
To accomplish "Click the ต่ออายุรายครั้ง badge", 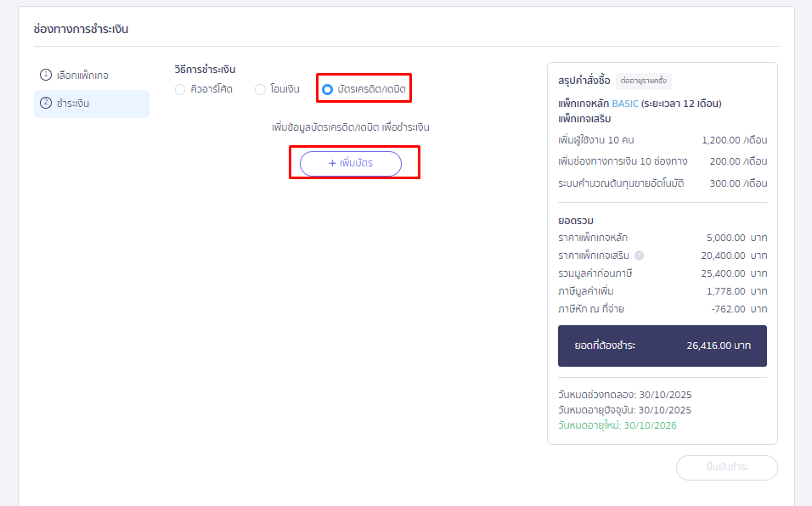I will 646,79.
